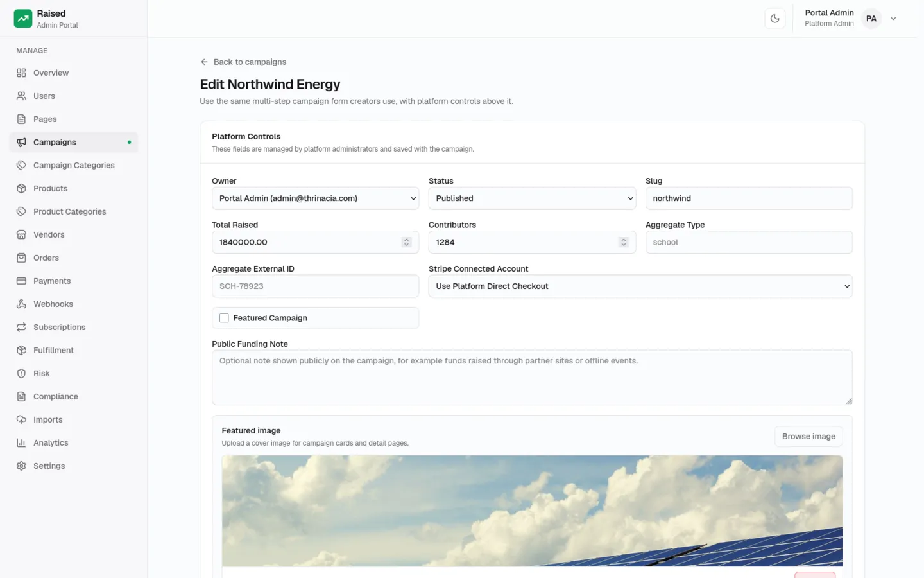Viewport: 924px width, 578px height.
Task: Click the Total Raised input field
Action: pyautogui.click(x=315, y=242)
